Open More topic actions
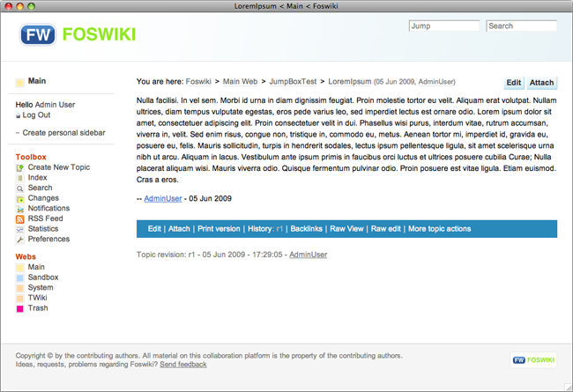 pyautogui.click(x=440, y=229)
